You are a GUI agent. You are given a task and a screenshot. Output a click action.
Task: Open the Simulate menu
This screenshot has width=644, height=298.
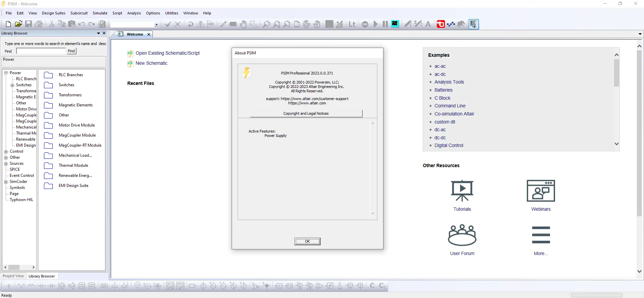point(100,13)
